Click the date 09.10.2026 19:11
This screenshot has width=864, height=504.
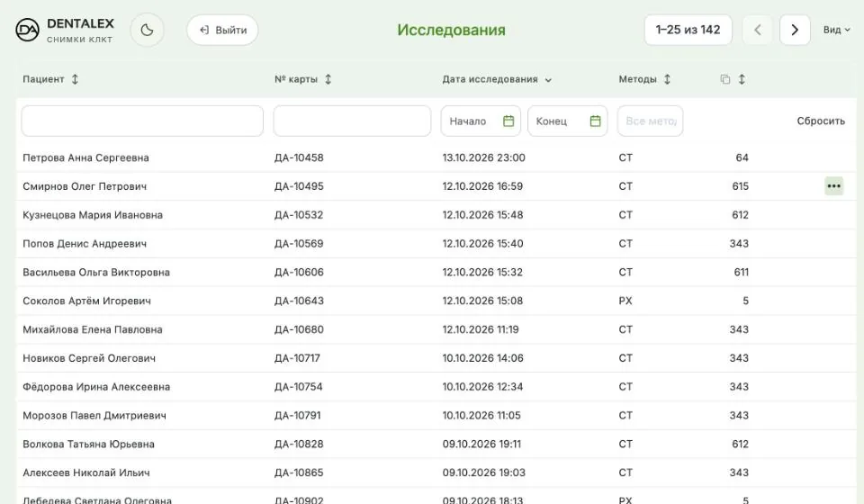pyautogui.click(x=481, y=444)
